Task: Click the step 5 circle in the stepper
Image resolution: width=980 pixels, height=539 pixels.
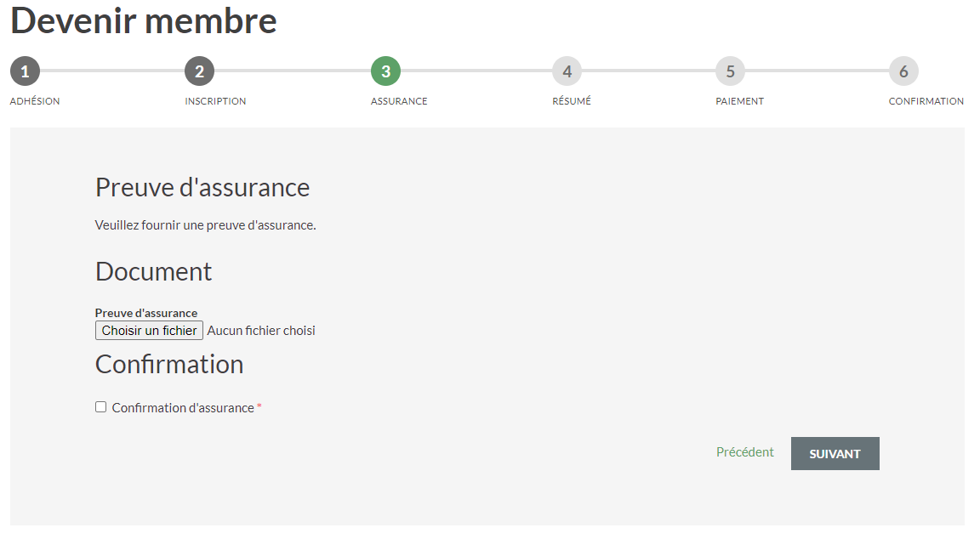Action: [730, 71]
